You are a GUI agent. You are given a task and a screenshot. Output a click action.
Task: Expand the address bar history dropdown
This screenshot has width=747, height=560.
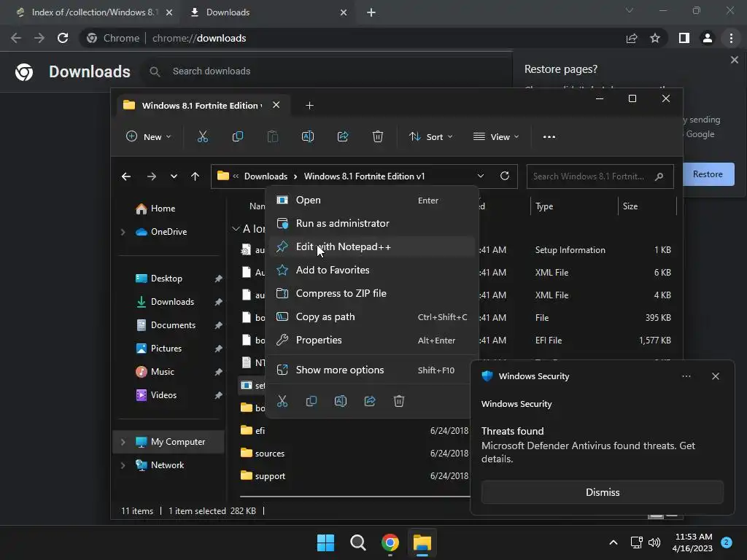click(481, 176)
